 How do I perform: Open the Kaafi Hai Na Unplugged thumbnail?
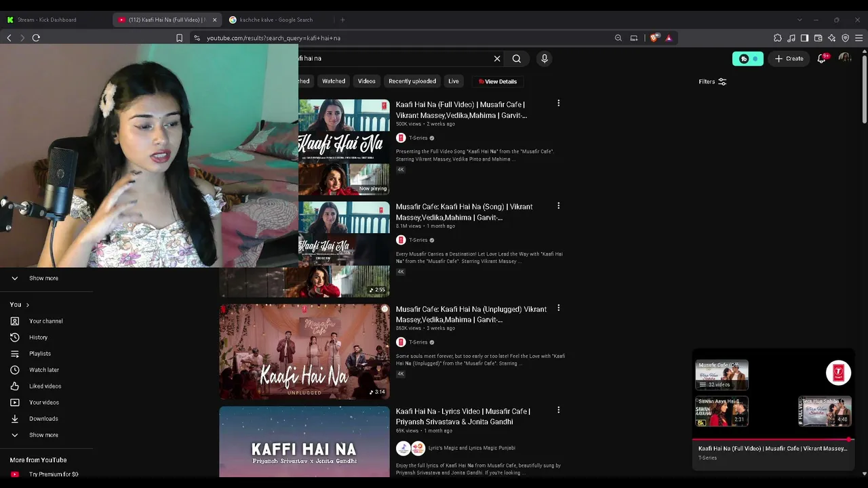pos(304,352)
